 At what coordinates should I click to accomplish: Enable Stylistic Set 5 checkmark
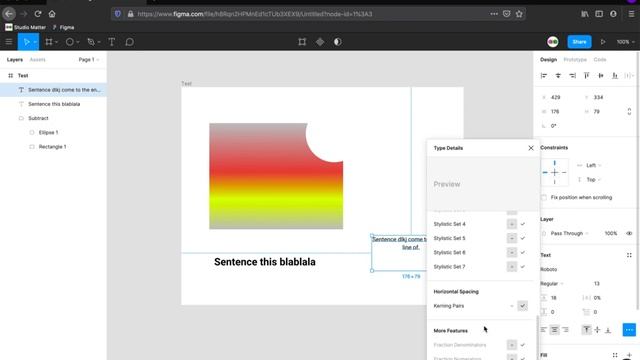[522, 238]
